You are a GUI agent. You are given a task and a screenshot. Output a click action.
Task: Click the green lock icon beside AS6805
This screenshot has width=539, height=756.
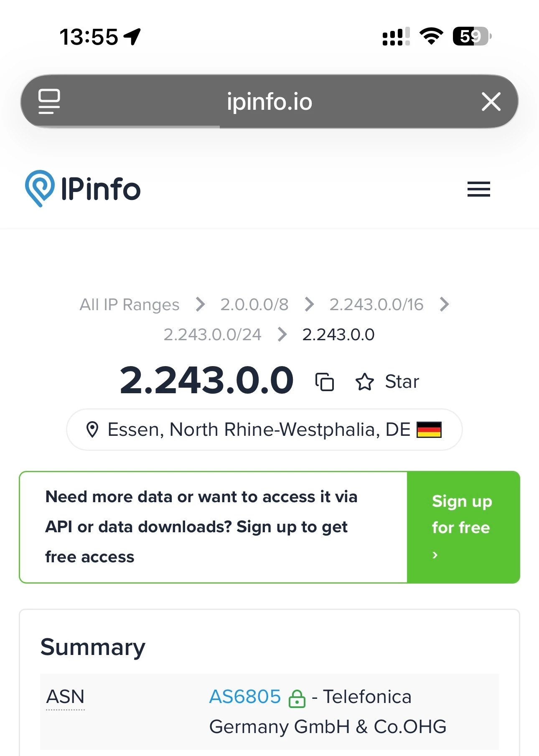tap(297, 698)
